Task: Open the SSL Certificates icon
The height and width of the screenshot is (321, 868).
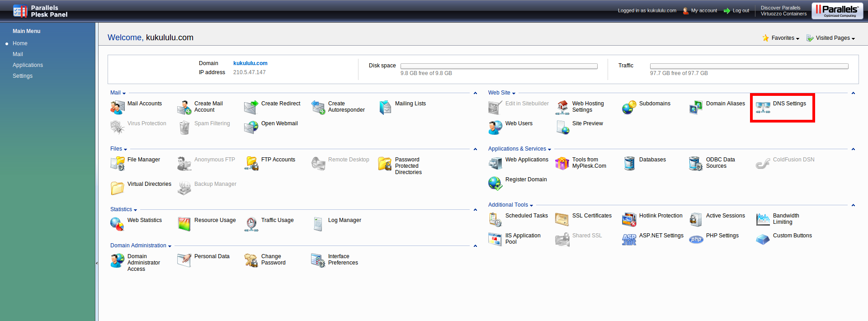Action: click(x=562, y=220)
